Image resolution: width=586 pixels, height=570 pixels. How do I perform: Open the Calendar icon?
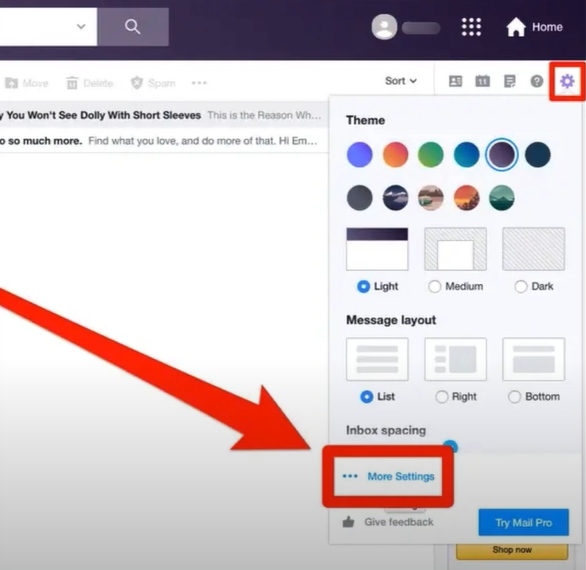click(482, 81)
